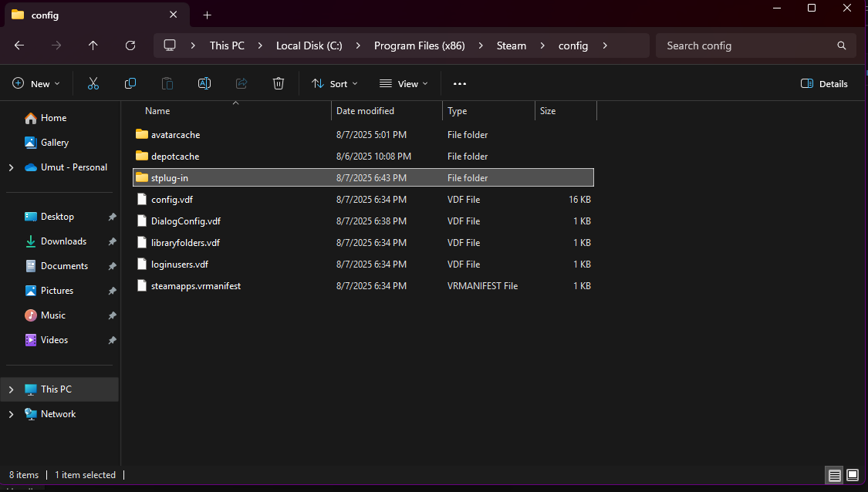Click the Delete trash icon

click(279, 83)
